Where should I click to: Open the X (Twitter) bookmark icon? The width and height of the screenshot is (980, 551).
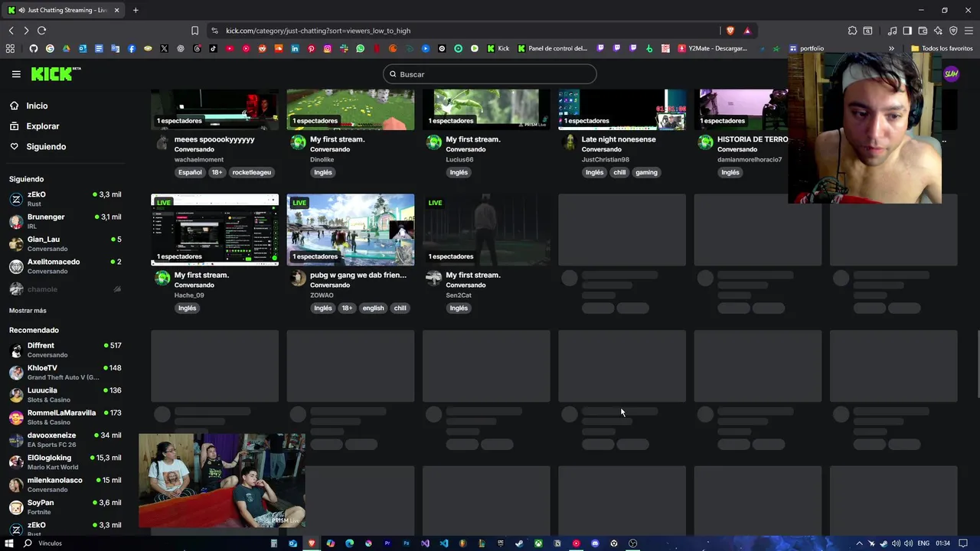164,48
